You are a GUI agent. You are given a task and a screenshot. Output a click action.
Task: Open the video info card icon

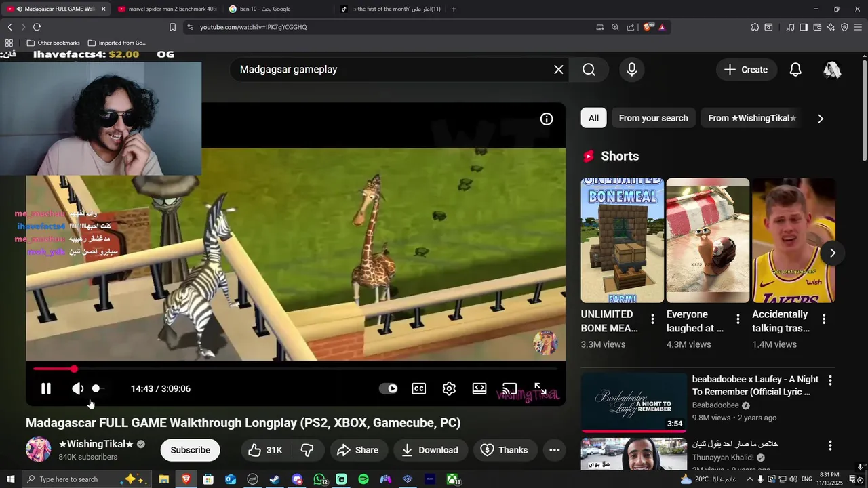[547, 119]
